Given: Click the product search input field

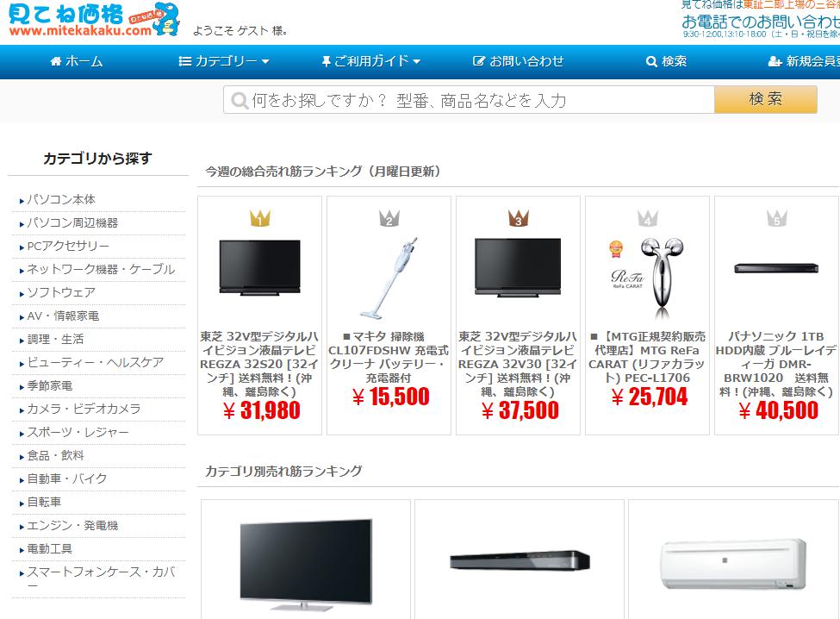Looking at the screenshot, I should pyautogui.click(x=469, y=100).
